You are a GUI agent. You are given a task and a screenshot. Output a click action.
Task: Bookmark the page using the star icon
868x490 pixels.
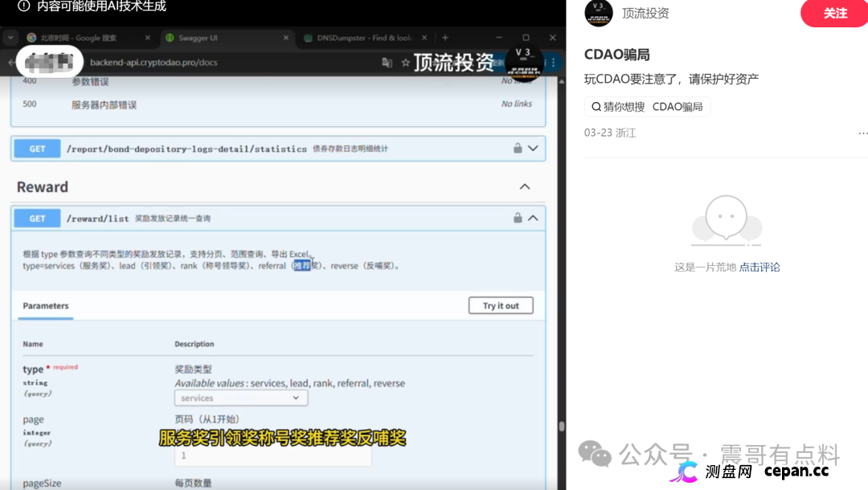coord(406,63)
